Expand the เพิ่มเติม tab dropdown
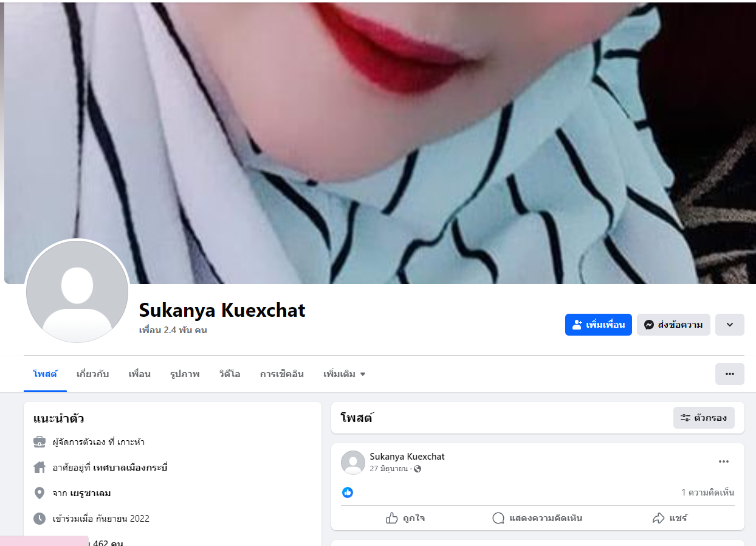Screen dimensions: 756x546 pyautogui.click(x=344, y=374)
